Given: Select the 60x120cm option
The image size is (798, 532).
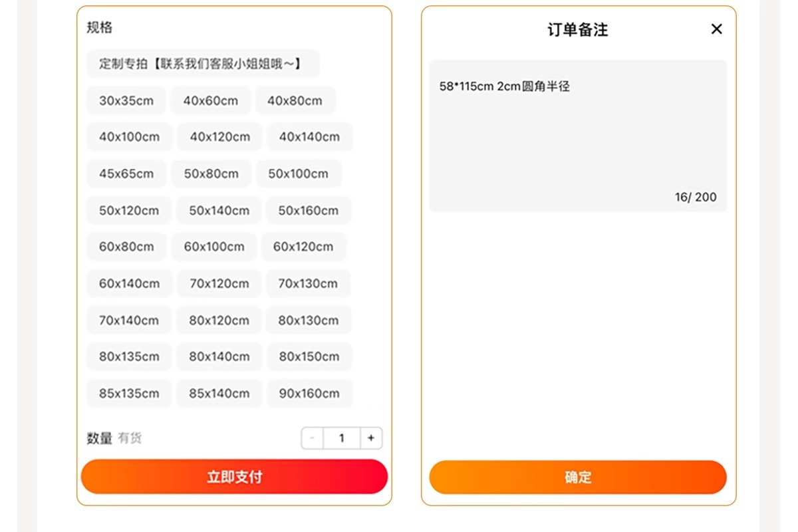Looking at the screenshot, I should click(303, 247).
